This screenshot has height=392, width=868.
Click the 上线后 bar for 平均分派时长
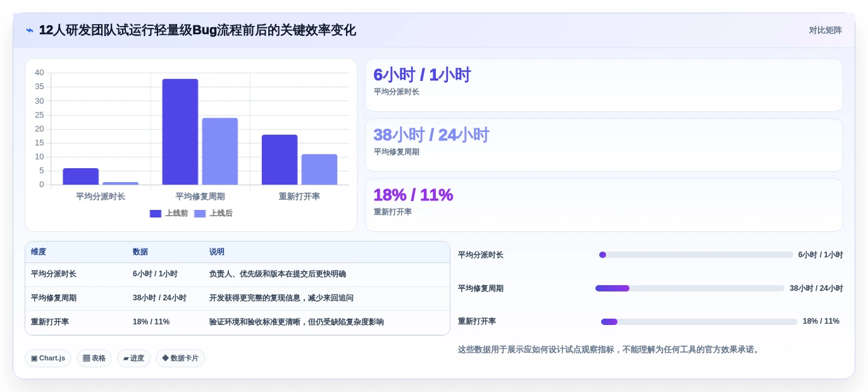coord(120,183)
